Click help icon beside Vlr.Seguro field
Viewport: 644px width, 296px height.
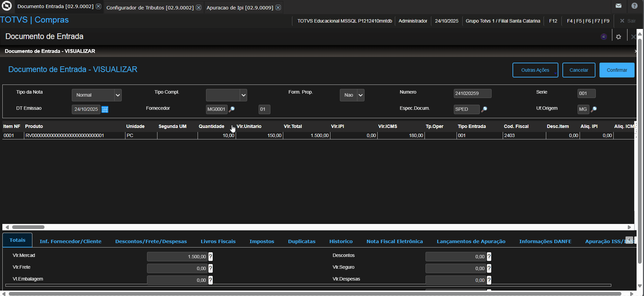[x=489, y=268]
